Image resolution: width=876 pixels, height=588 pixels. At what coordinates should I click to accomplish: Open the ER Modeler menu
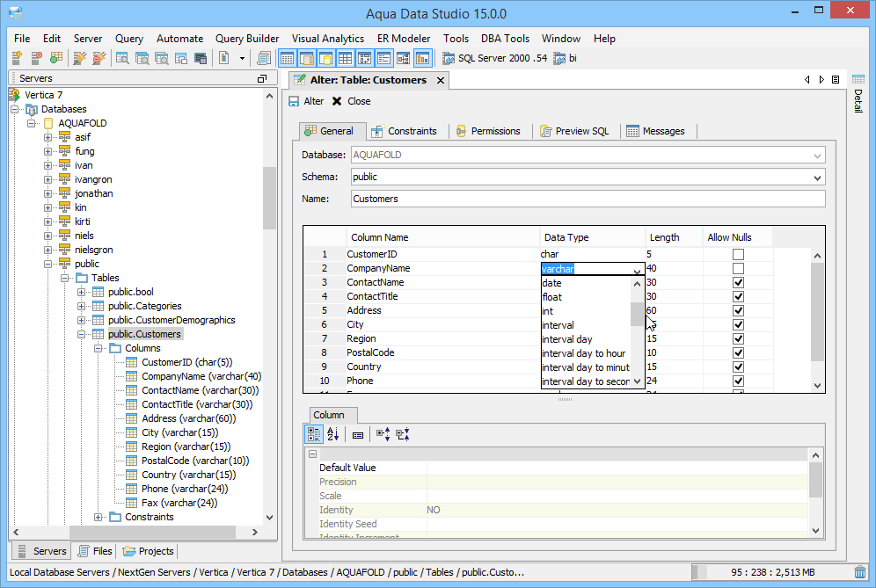(404, 39)
